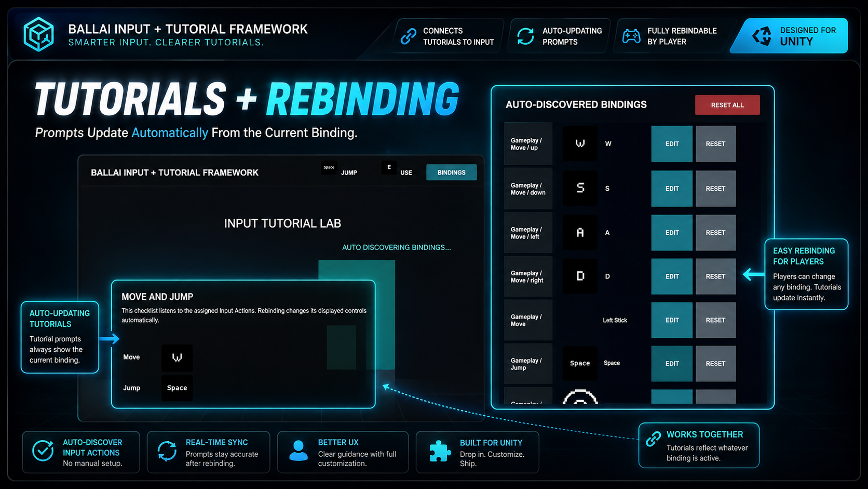The width and height of the screenshot is (868, 489).
Task: Click the red Reset All button
Action: pos(727,105)
